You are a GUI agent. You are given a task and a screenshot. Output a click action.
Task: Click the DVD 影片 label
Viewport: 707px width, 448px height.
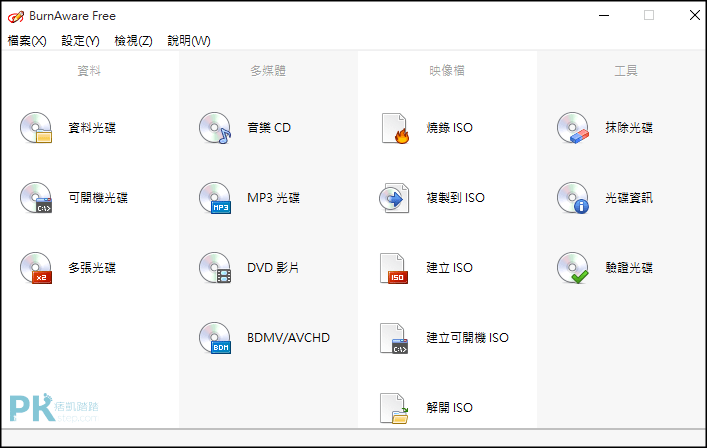click(x=273, y=268)
